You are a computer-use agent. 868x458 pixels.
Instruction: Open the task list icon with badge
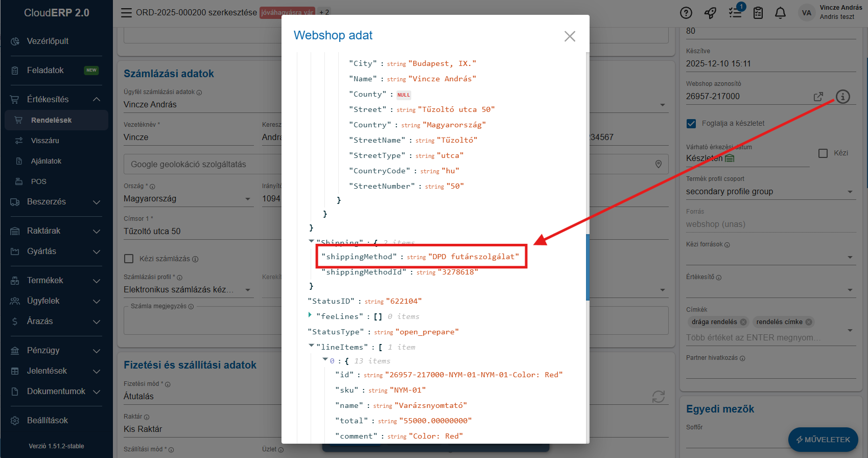735,12
